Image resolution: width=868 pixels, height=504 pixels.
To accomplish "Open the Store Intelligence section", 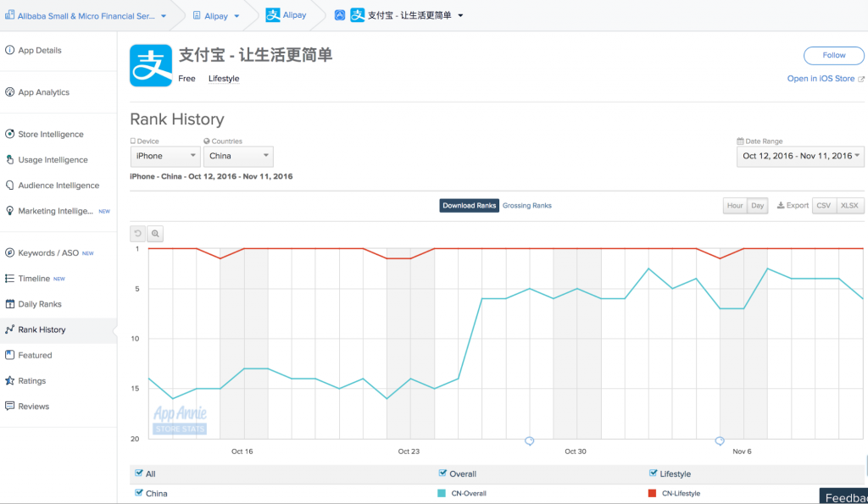I will pyautogui.click(x=50, y=135).
